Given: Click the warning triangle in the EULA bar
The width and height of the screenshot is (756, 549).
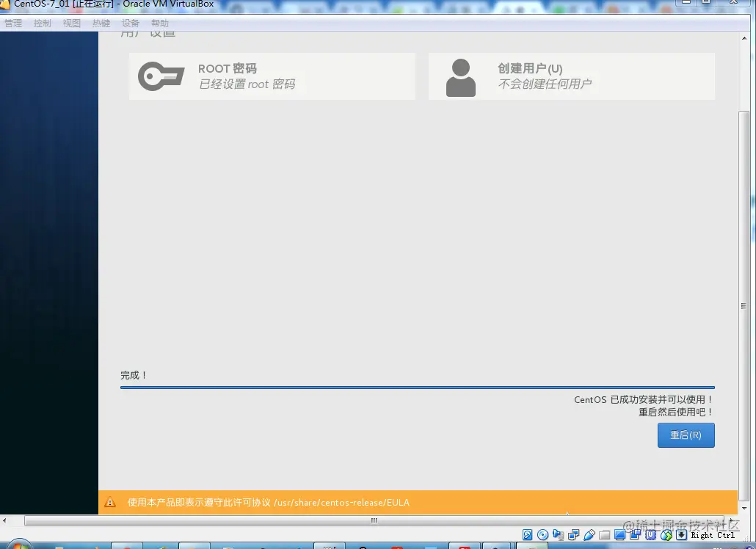Looking at the screenshot, I should pos(110,502).
